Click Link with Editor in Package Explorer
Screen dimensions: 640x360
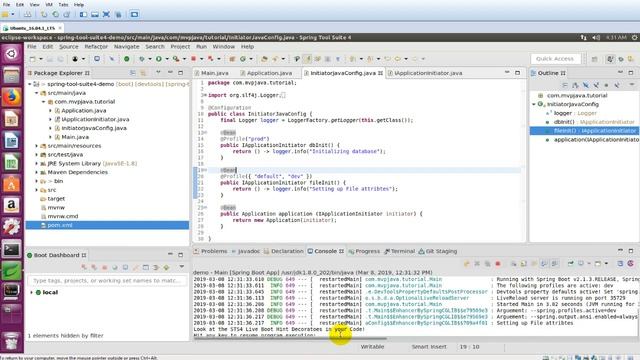coord(143,73)
